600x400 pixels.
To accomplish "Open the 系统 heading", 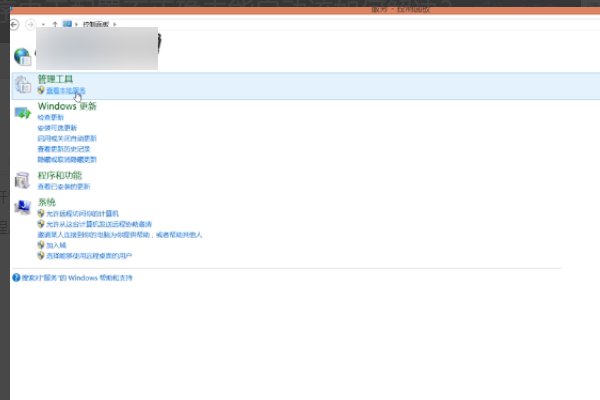I will (x=46, y=202).
